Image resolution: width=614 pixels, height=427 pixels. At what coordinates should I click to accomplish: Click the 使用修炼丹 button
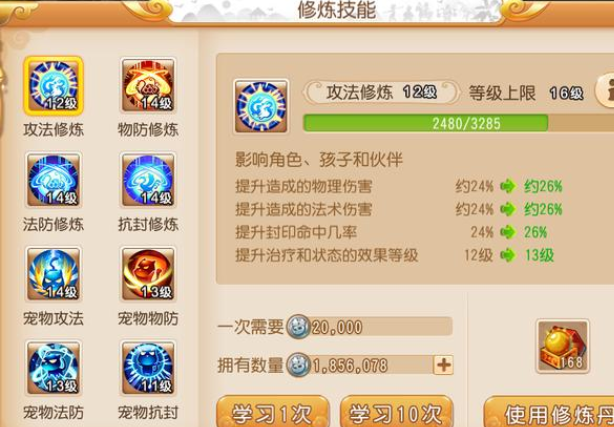tap(549, 413)
